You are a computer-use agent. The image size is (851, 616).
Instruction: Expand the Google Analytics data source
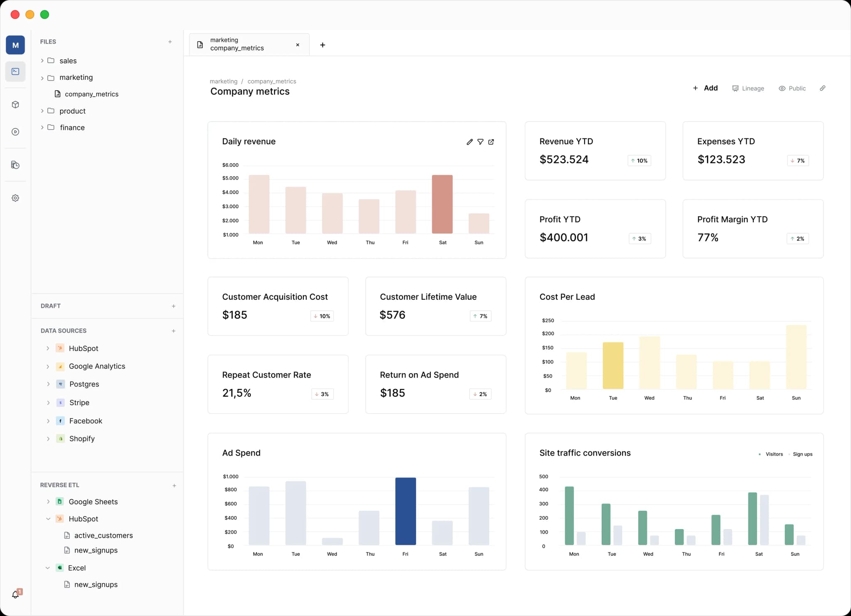click(x=48, y=366)
